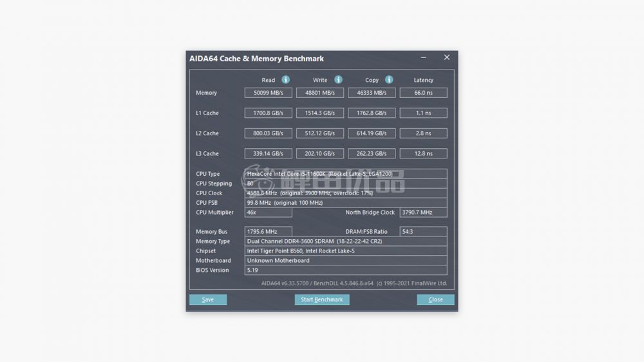The width and height of the screenshot is (644, 362).
Task: Select L3 Cache Read 339.14 GB/s
Action: pos(268,153)
